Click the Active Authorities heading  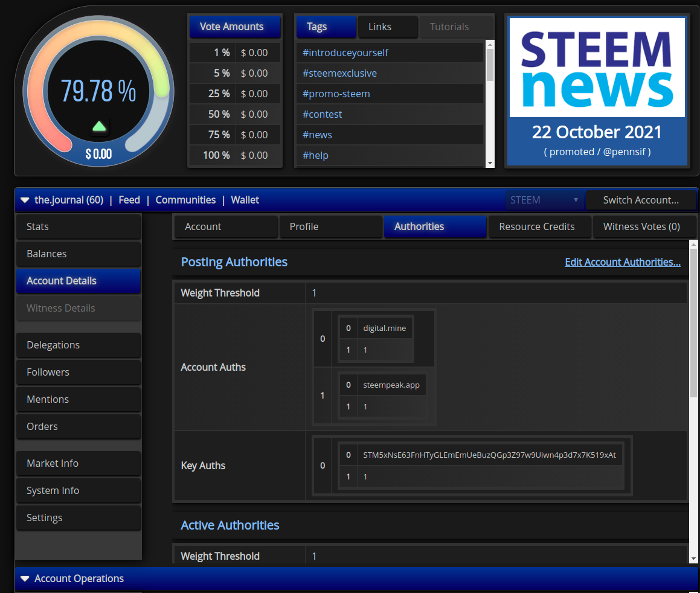(230, 525)
